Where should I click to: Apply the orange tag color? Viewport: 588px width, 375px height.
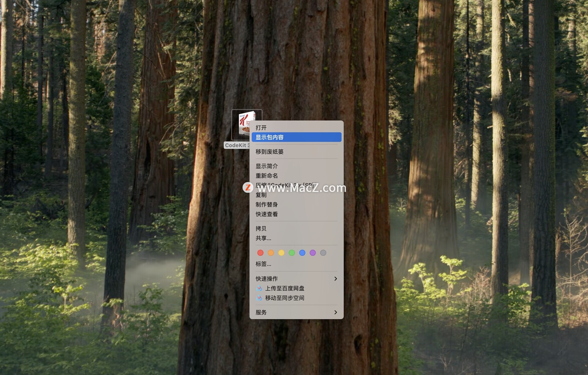pos(271,253)
